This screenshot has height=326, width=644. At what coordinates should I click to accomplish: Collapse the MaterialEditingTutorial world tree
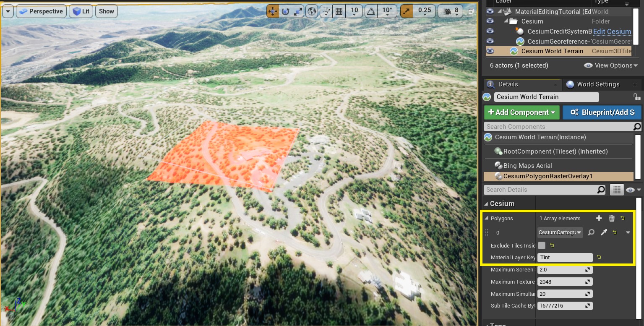coord(500,11)
